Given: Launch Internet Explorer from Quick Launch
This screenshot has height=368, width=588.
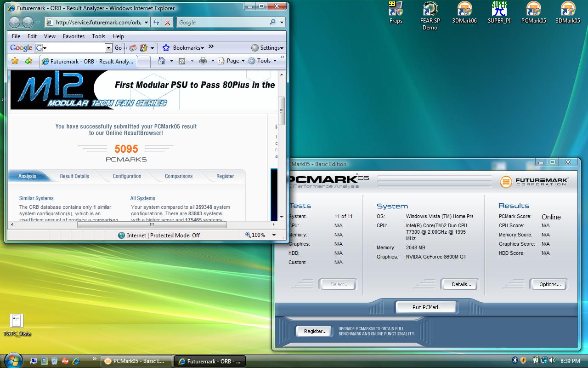Looking at the screenshot, I should pos(76,361).
